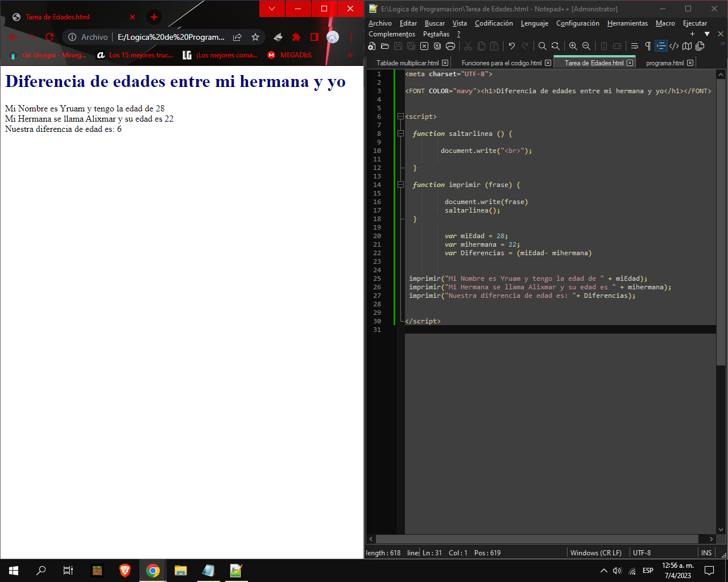Click the Print icon in Notepad++ toolbar
Screen dimensions: 728x582
point(450,46)
